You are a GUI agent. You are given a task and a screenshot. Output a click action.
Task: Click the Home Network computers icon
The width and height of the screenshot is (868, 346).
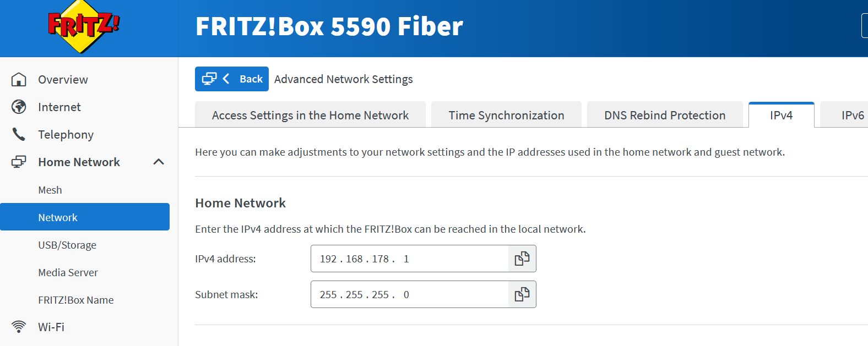[x=19, y=162]
